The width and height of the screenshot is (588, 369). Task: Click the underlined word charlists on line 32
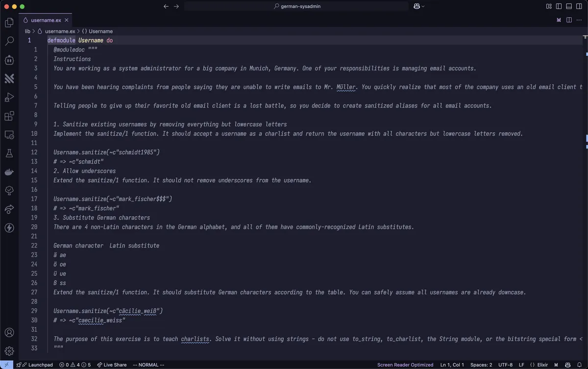(x=195, y=339)
